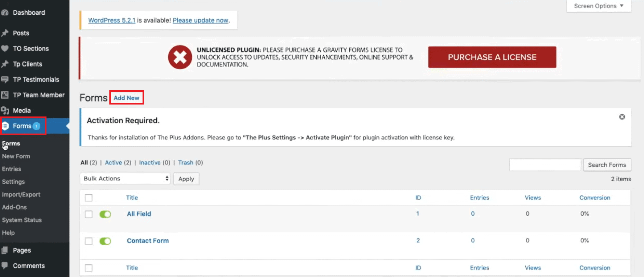Open the Forms submenu item
This screenshot has height=277, width=644.
[x=11, y=143]
